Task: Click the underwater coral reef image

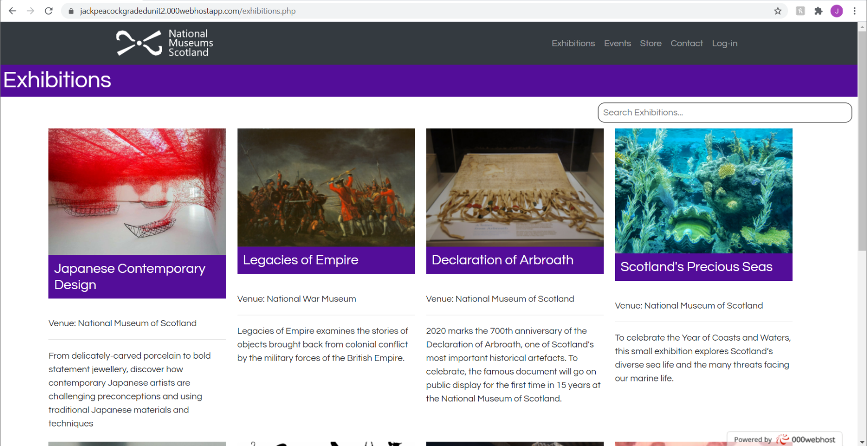Action: point(703,191)
